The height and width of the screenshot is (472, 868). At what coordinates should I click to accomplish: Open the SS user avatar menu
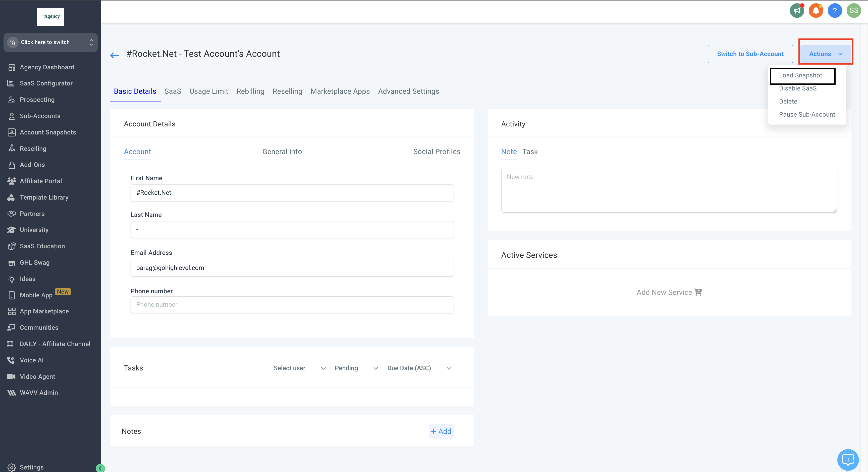click(x=853, y=11)
